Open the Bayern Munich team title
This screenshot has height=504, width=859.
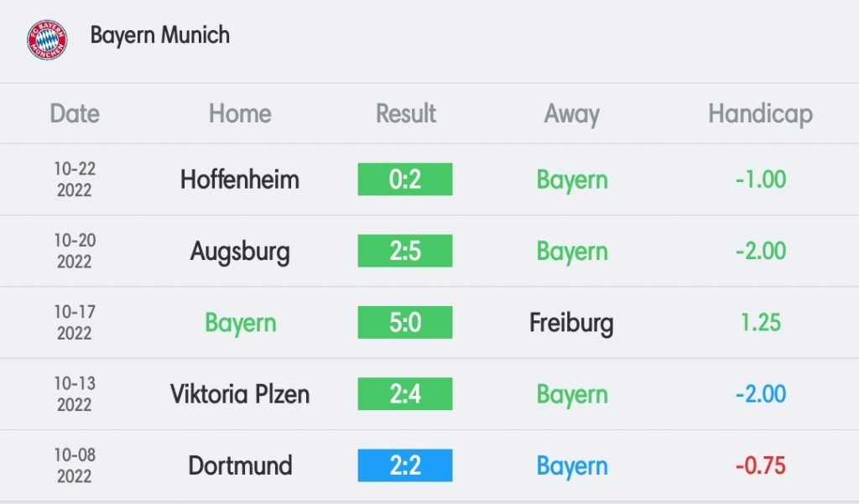click(160, 35)
